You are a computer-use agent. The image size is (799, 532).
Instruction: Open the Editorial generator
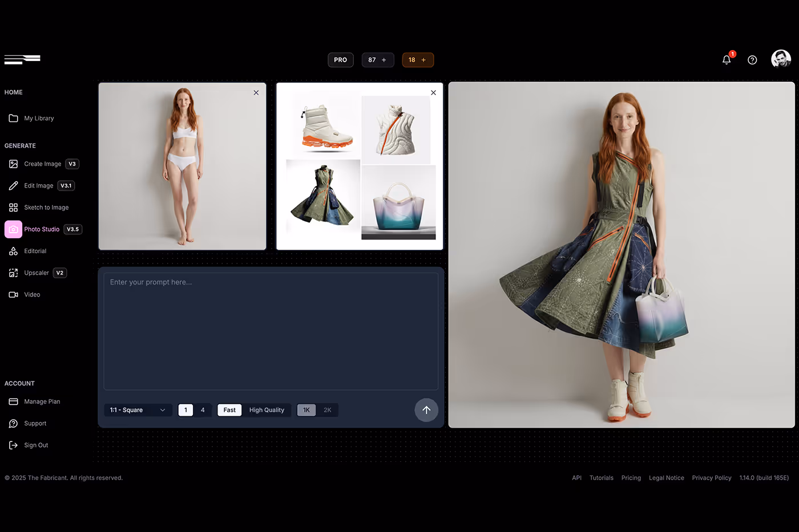(35, 251)
